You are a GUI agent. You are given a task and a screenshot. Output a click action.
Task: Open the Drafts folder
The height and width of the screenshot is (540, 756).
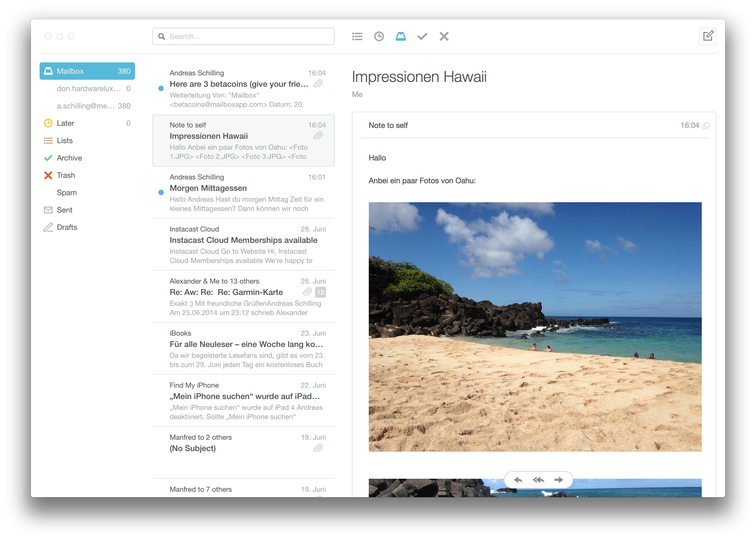coord(87,227)
